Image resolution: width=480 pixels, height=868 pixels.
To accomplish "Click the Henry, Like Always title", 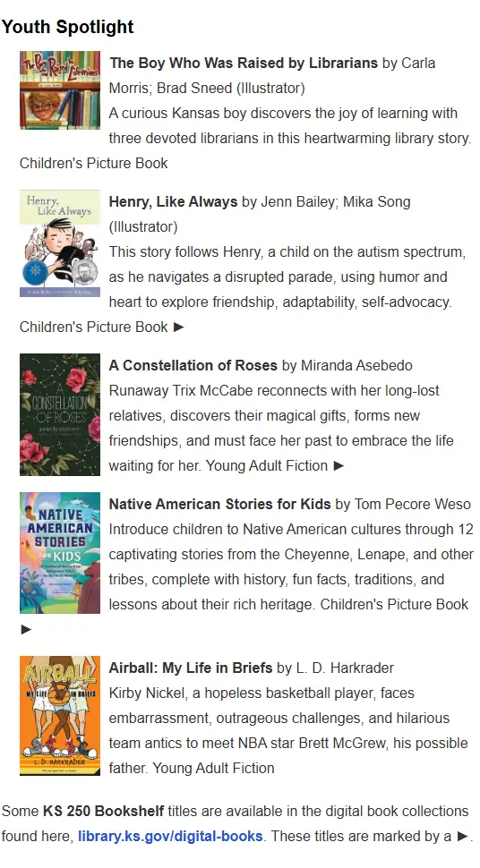I will (x=173, y=201).
